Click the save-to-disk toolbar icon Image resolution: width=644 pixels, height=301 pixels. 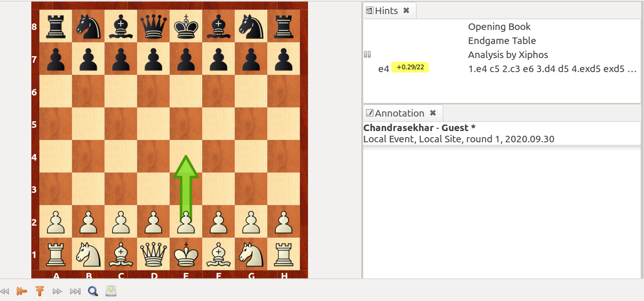click(x=111, y=291)
